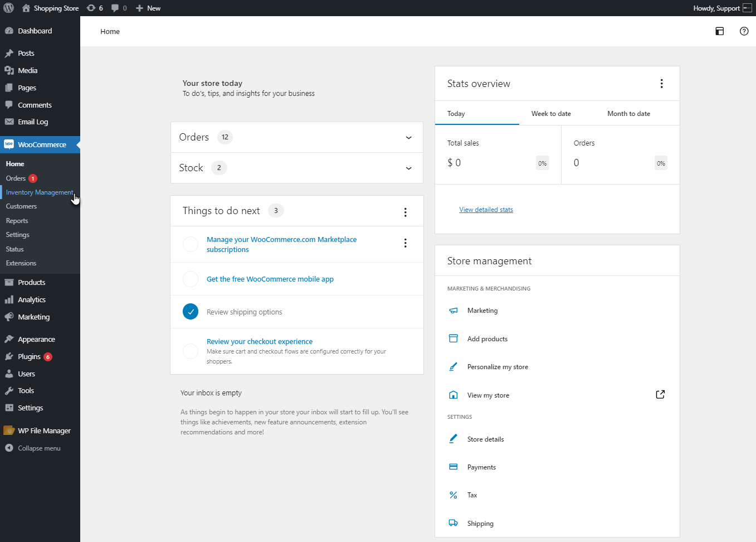Open WooCommerce Reports submenu item

(x=17, y=221)
